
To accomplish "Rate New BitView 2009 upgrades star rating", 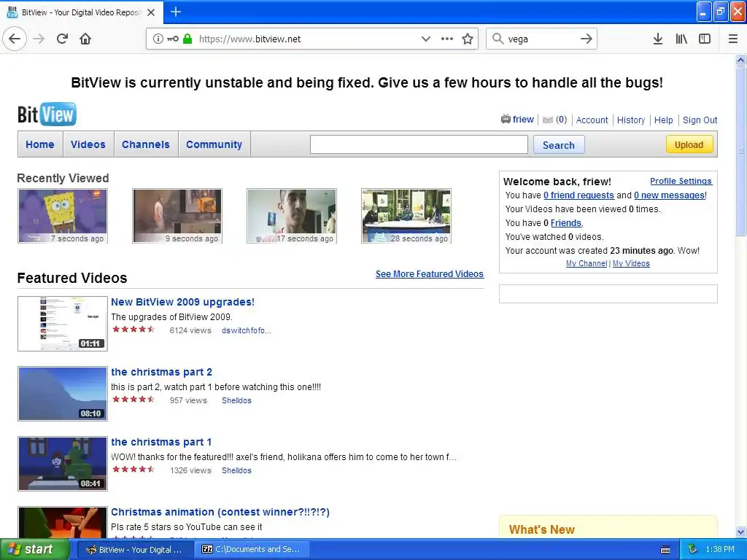I will coord(133,329).
